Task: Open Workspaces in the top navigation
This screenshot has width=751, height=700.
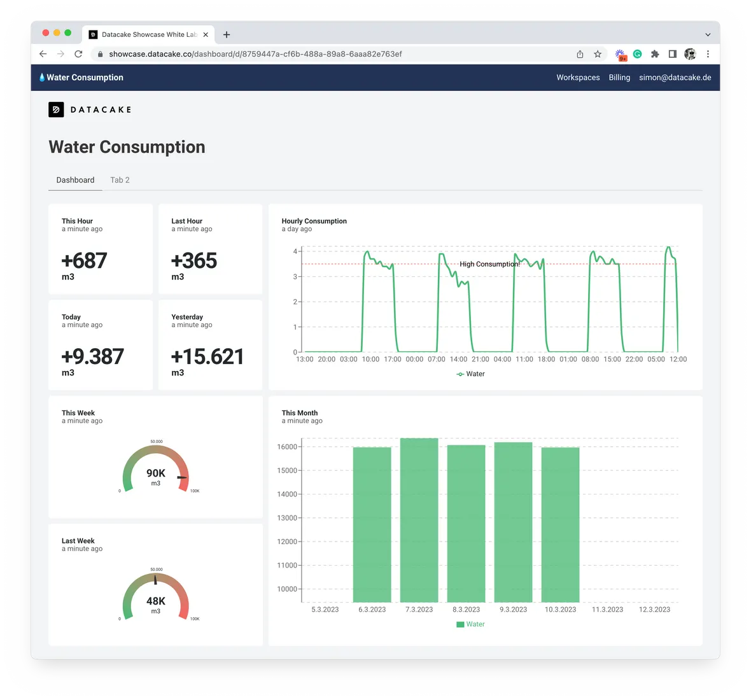Action: click(578, 78)
